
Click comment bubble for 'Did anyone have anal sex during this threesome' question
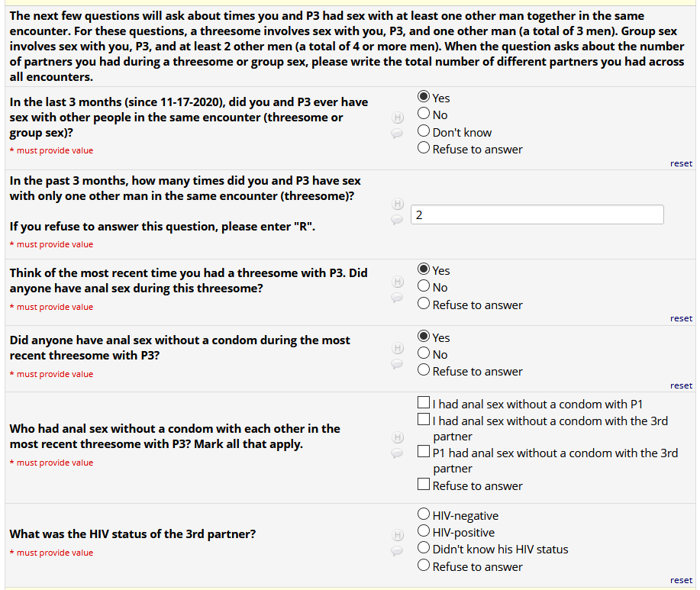[x=397, y=298]
